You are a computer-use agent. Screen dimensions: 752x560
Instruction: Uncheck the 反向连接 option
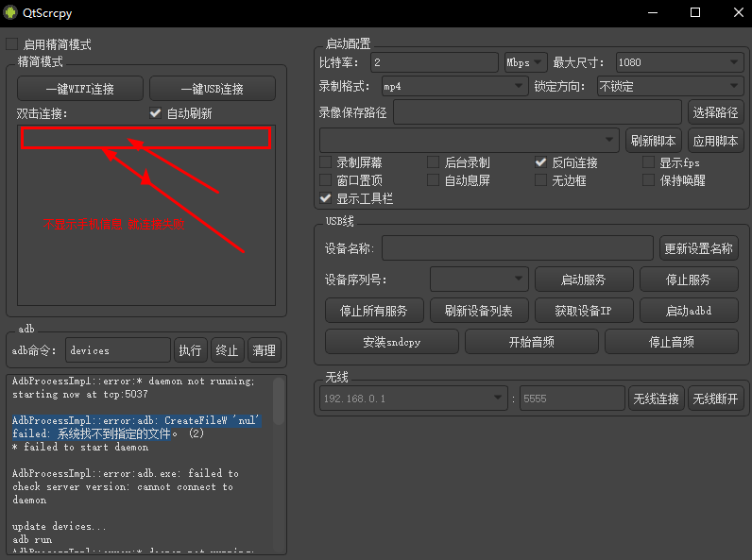541,162
